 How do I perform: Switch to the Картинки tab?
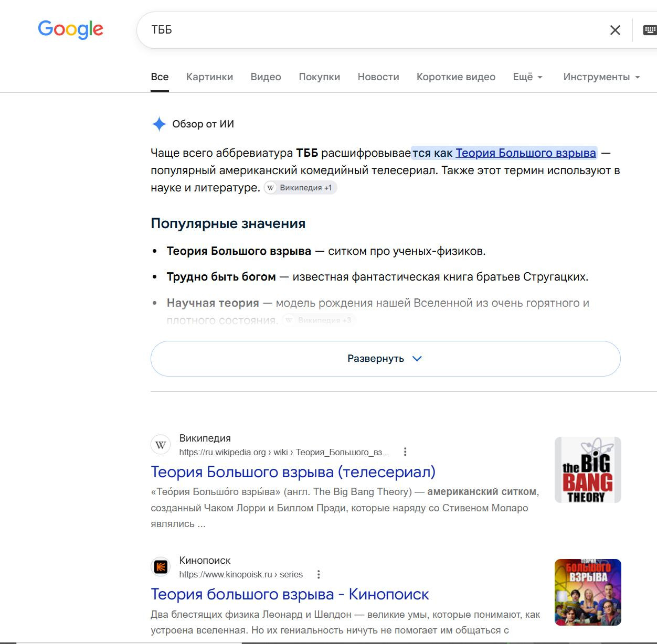click(209, 77)
